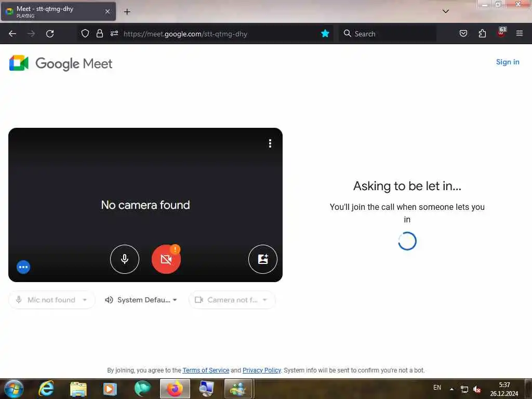Expand the System Default speaker dropdown
This screenshot has height=399, width=532.
[x=141, y=300]
